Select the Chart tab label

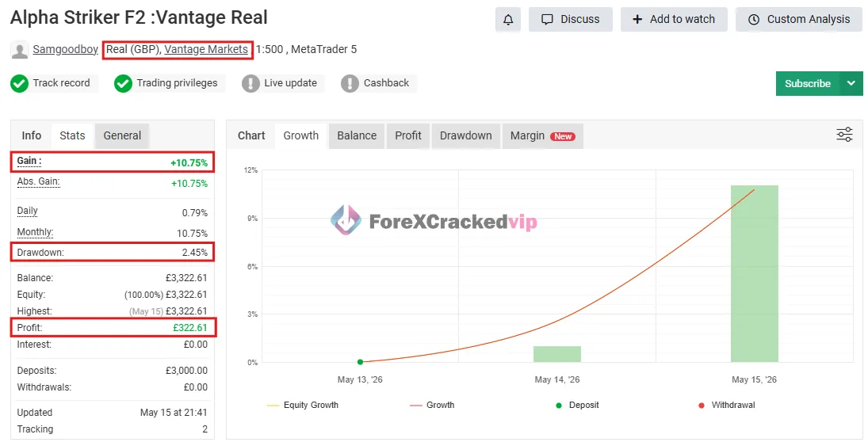coord(251,135)
